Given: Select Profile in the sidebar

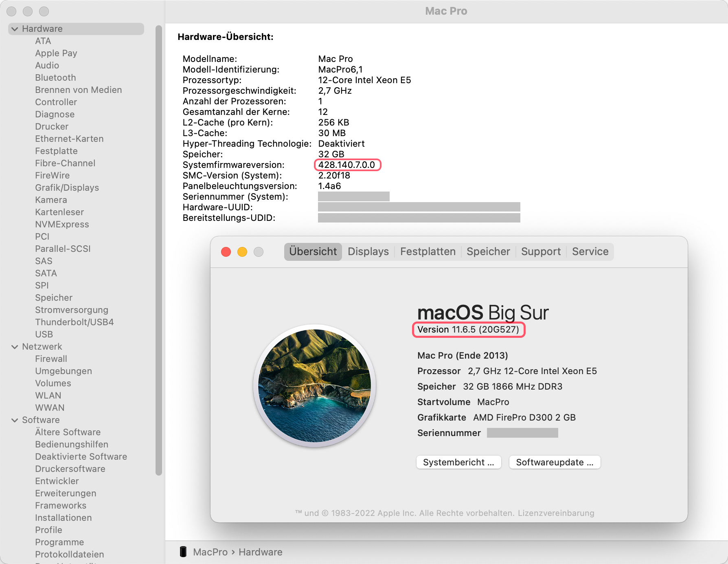Looking at the screenshot, I should click(x=48, y=530).
